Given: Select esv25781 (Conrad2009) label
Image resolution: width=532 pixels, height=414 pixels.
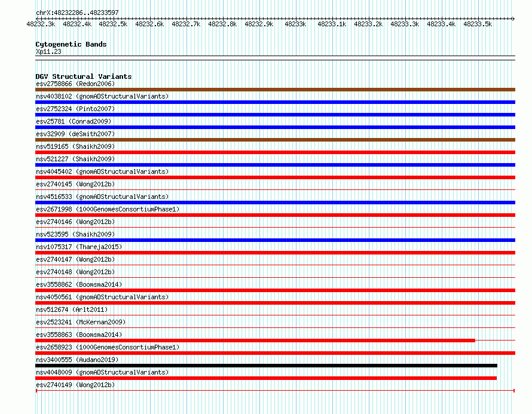Looking at the screenshot, I should point(74,121).
